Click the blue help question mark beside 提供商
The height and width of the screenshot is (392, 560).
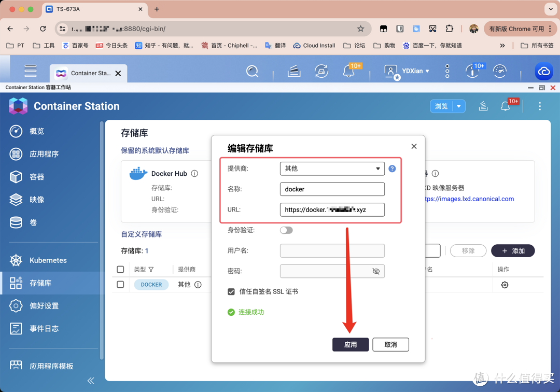[x=393, y=168]
